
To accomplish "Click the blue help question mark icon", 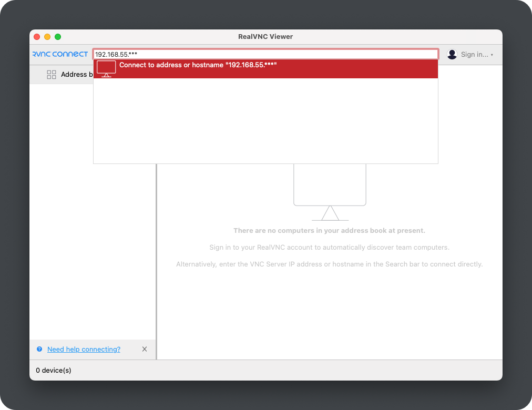I will [x=39, y=349].
